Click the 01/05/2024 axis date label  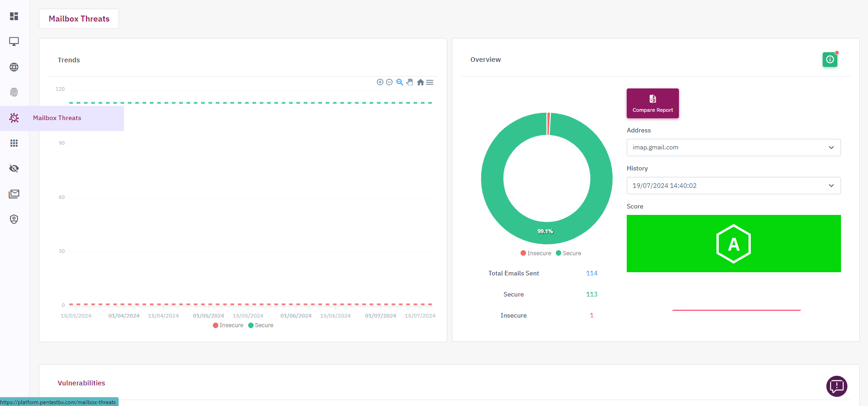209,316
